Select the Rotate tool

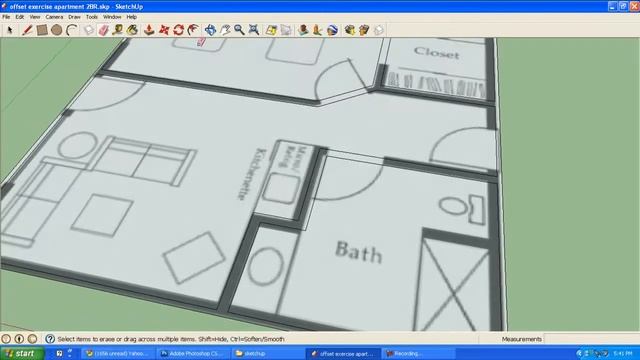coord(178,30)
